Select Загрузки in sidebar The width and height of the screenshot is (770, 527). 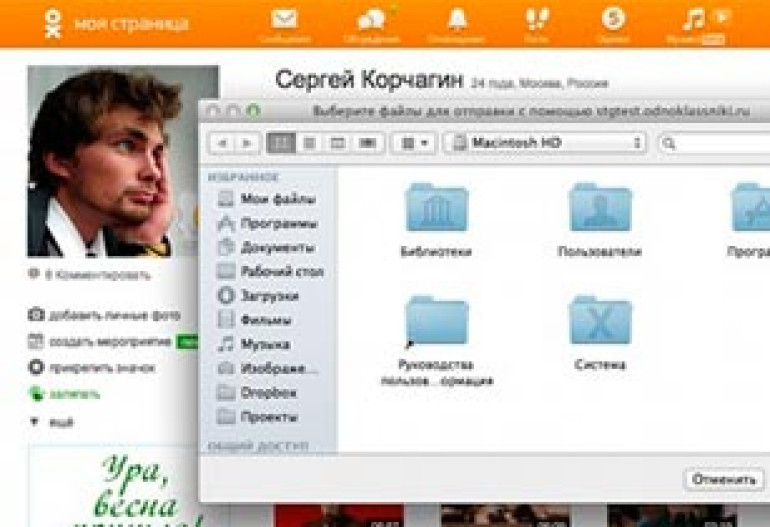coord(258,296)
